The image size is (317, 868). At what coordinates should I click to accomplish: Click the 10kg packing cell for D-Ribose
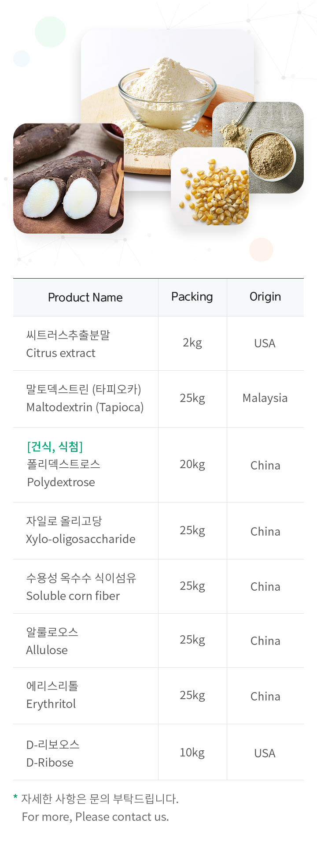[x=192, y=753]
